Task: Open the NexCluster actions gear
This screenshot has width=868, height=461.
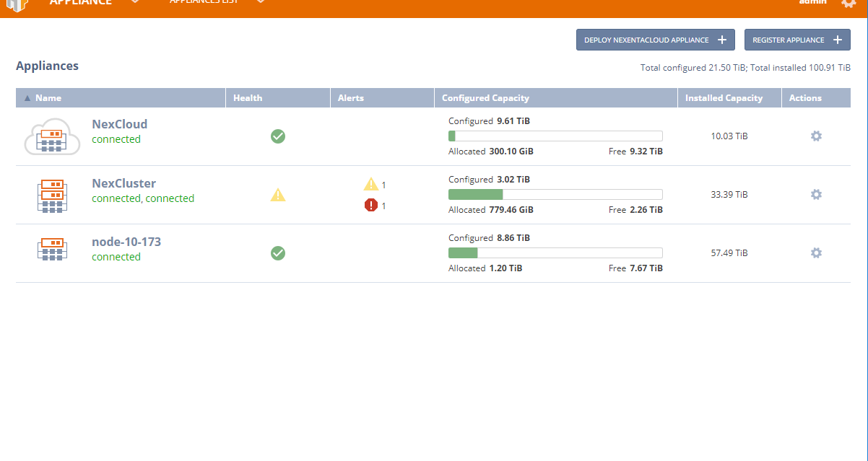Action: pyautogui.click(x=816, y=195)
